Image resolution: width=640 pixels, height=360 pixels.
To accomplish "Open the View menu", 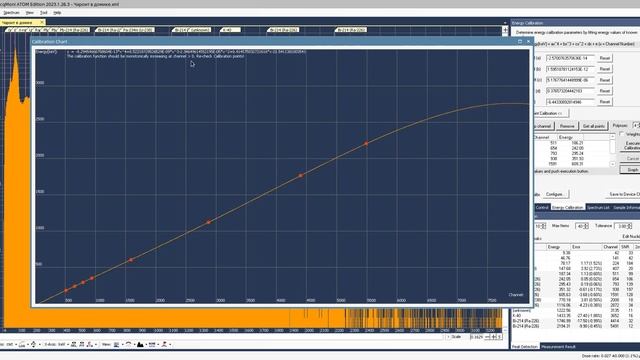I will pos(29,13).
